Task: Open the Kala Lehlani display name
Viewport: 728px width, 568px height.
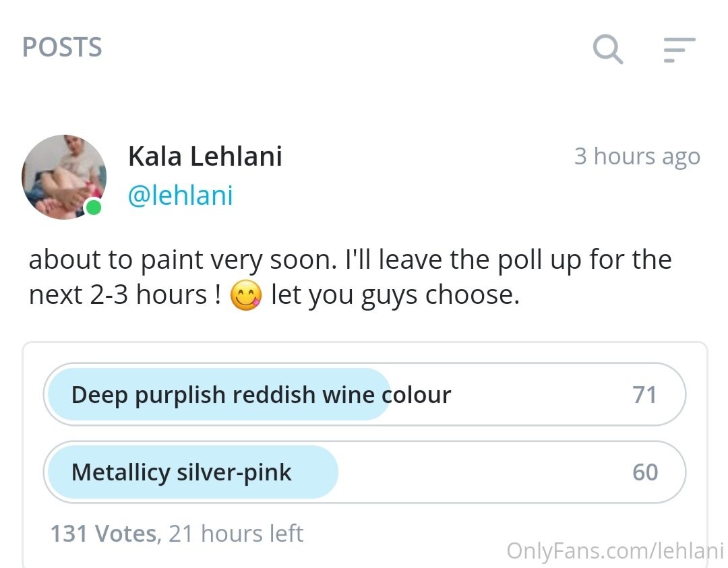Action: click(205, 156)
